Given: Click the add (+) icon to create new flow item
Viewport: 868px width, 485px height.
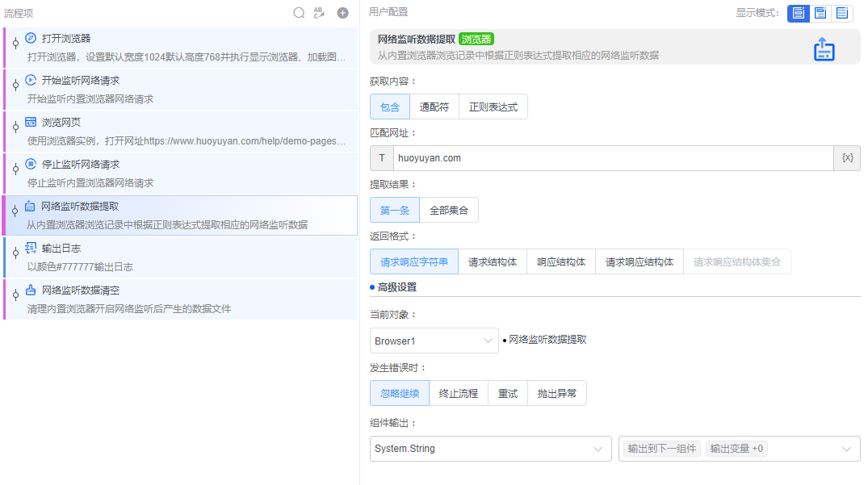Looking at the screenshot, I should 342,12.
